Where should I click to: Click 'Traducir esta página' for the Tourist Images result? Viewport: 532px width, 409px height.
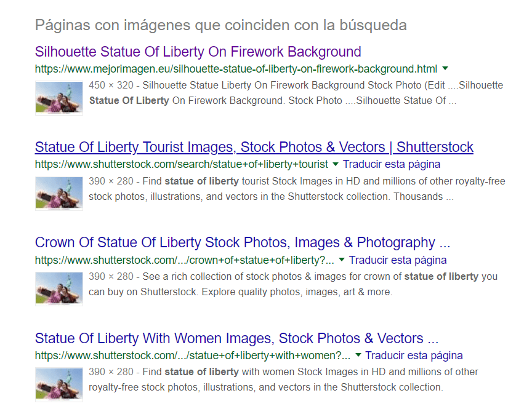(392, 164)
